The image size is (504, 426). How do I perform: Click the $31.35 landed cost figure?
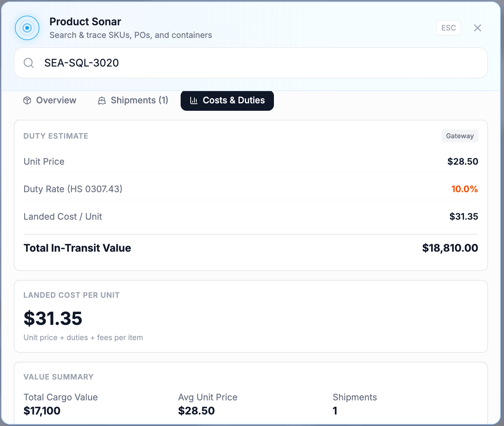click(x=53, y=319)
